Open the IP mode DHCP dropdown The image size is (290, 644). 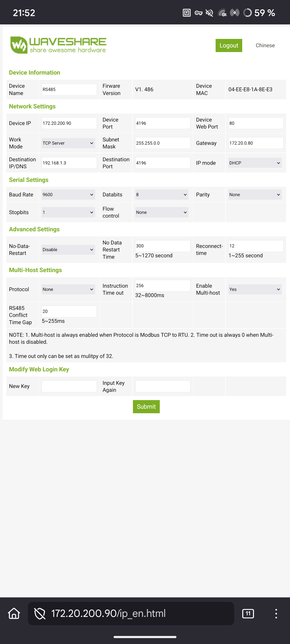pyautogui.click(x=255, y=163)
